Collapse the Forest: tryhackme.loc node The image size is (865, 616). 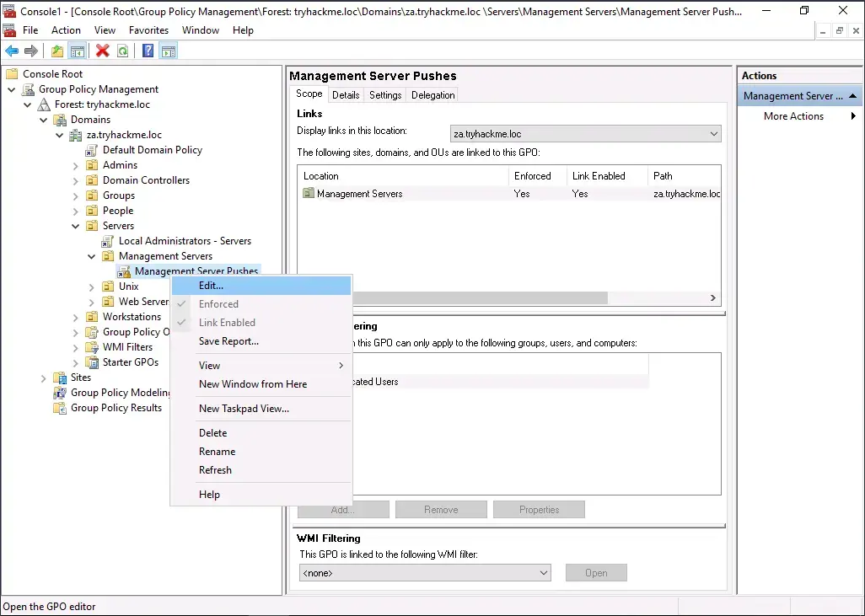28,104
